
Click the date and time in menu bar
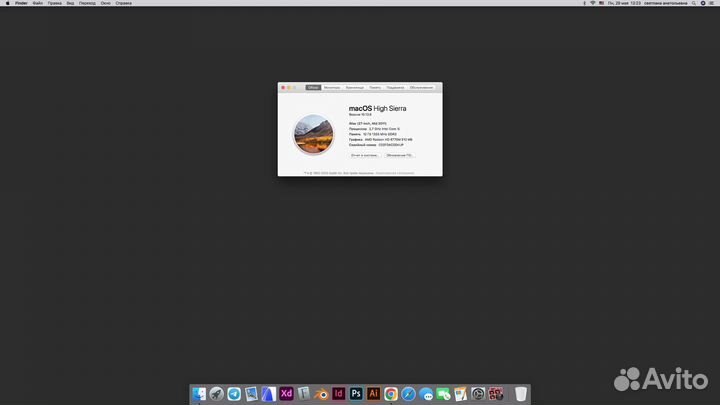point(624,3)
